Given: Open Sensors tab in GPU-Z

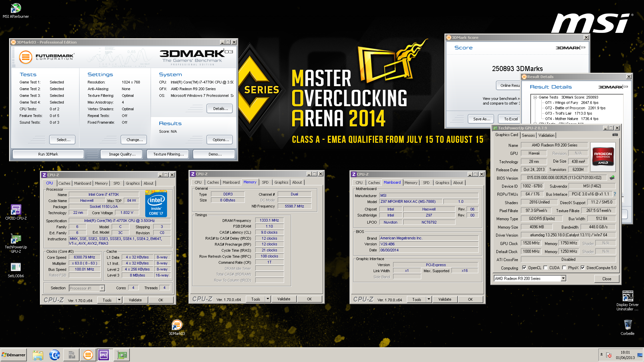Looking at the screenshot, I should pos(528,135).
